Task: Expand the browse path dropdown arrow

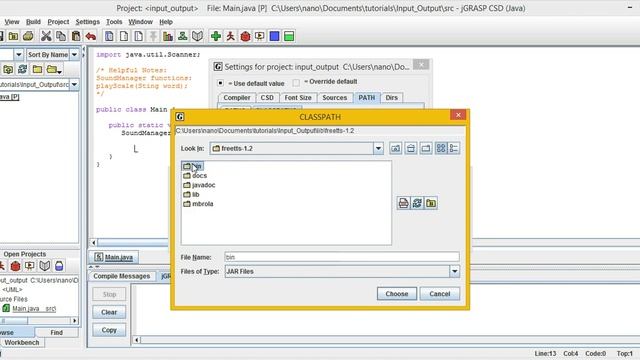Action: click(x=74, y=84)
